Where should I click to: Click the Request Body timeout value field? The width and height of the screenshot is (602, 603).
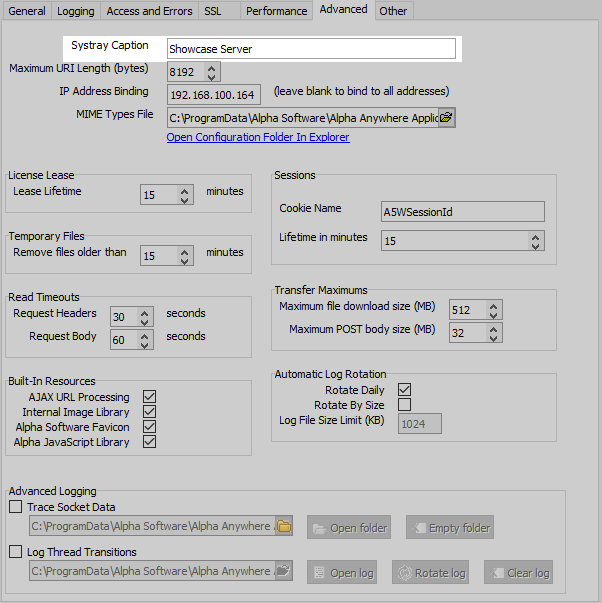pos(124,340)
